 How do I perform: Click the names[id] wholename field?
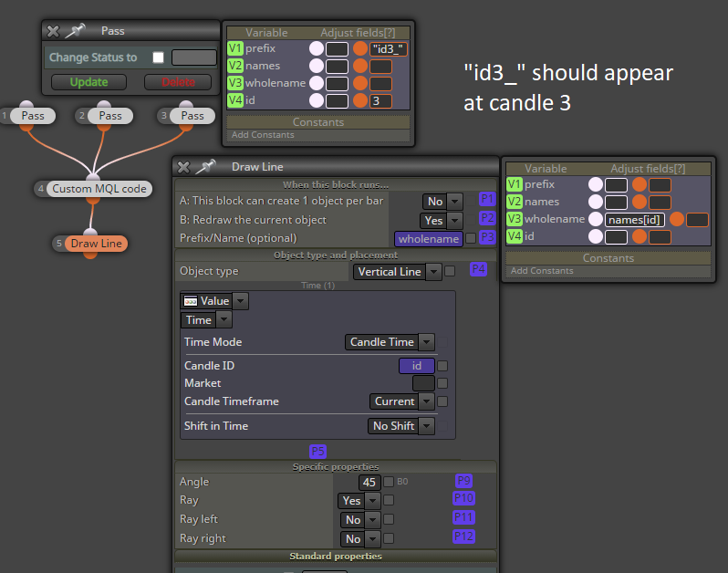click(634, 220)
